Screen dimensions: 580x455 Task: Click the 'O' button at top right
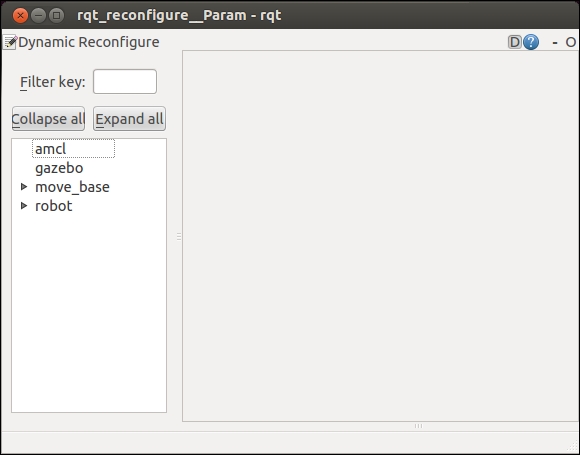point(570,43)
